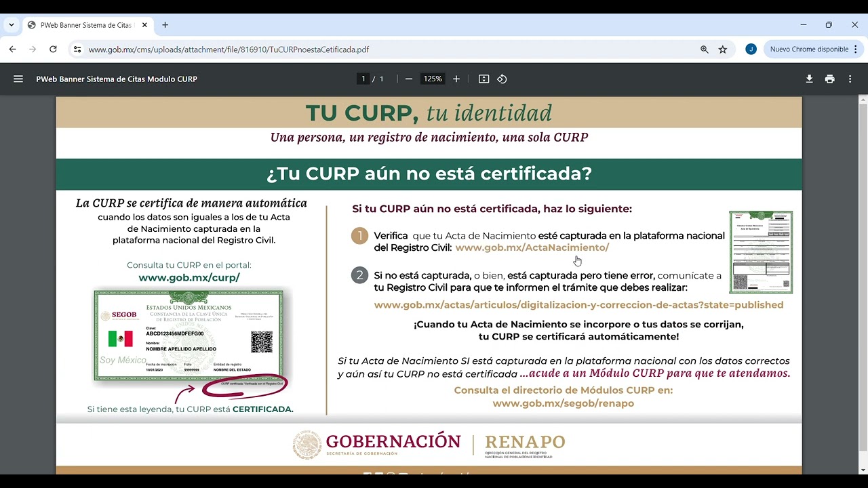868x488 pixels.
Task: Click 'Consulta el directorio de Módulos CURP en:'
Action: 564,390
